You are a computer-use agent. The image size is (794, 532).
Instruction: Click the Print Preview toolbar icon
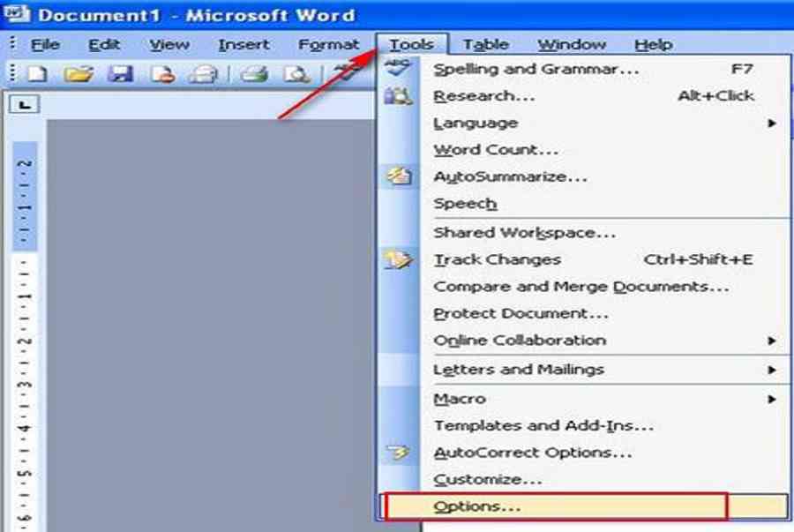(x=296, y=74)
